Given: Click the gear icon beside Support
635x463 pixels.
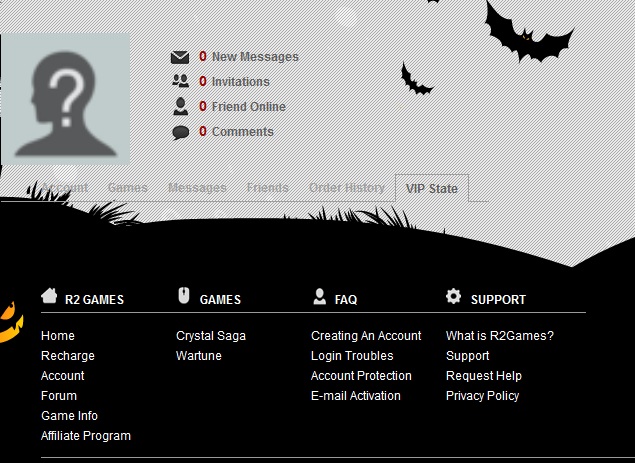Looking at the screenshot, I should coord(454,296).
